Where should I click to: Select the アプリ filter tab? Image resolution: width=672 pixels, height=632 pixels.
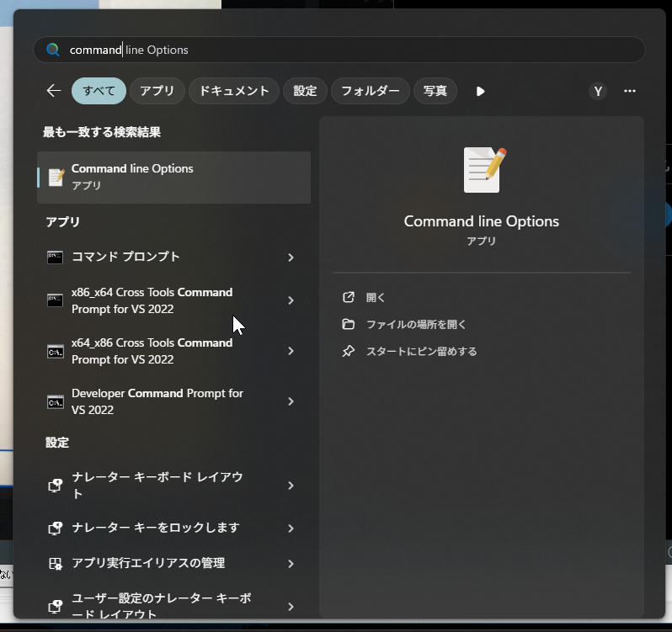(x=157, y=91)
